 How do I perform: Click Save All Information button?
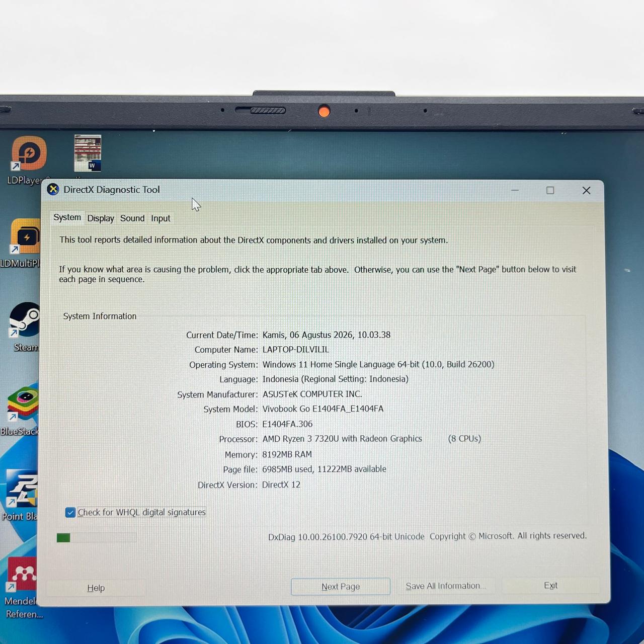(x=445, y=586)
